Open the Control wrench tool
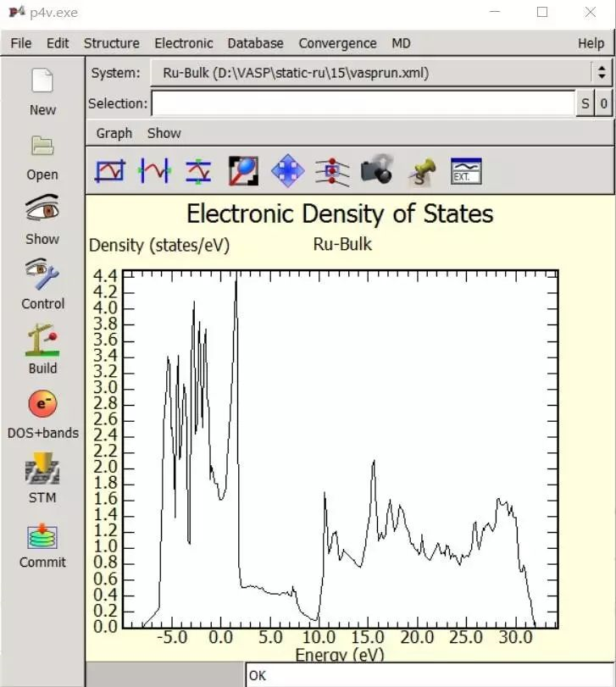Image resolution: width=616 pixels, height=687 pixels. click(42, 274)
